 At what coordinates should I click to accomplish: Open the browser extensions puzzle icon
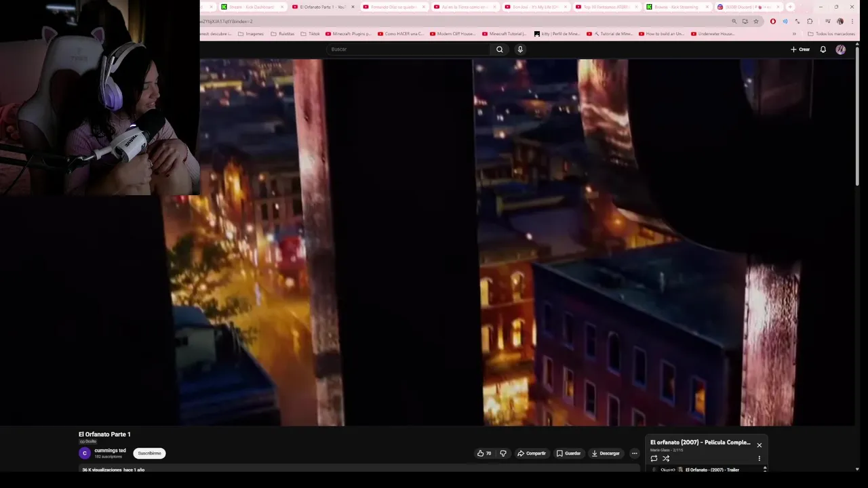[810, 21]
